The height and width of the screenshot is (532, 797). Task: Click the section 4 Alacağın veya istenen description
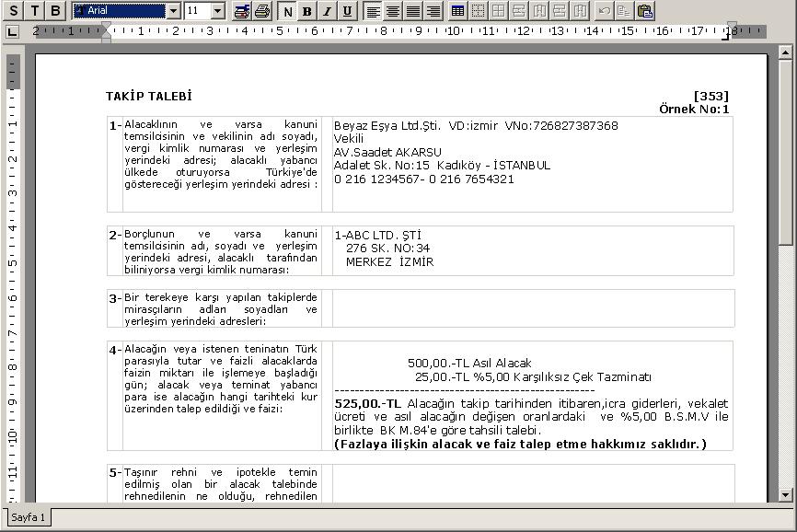[x=221, y=378]
